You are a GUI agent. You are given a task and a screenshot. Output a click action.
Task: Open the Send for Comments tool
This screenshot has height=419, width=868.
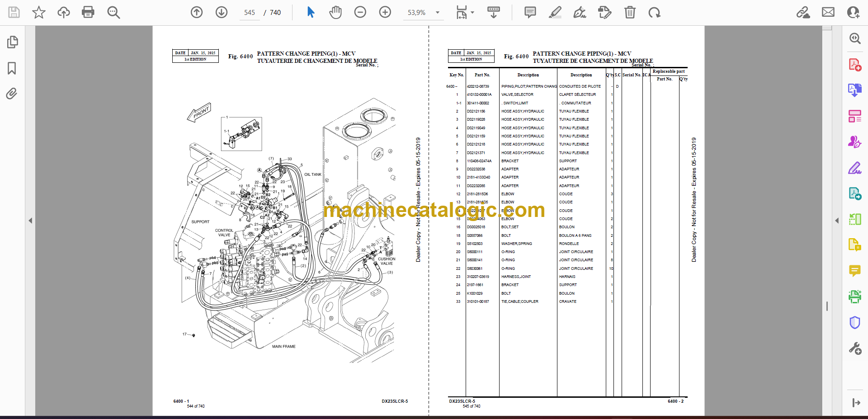coord(854,193)
